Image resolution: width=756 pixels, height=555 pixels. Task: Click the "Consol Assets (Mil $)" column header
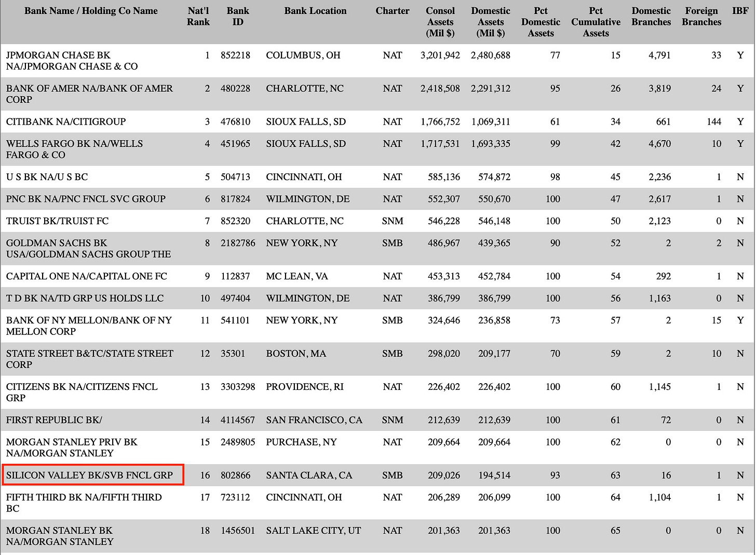tap(440, 22)
